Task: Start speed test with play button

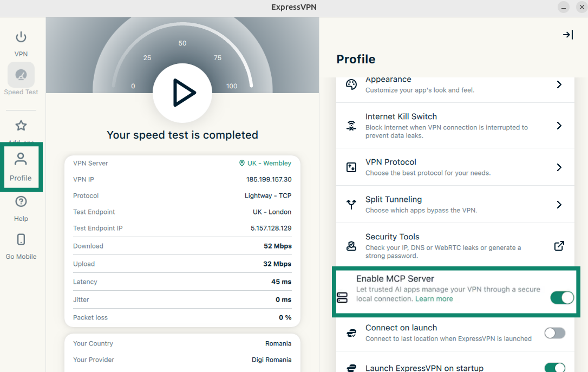Action: click(182, 93)
